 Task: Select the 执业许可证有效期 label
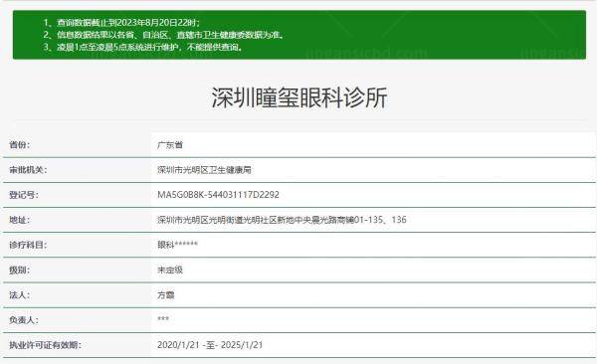(45, 345)
